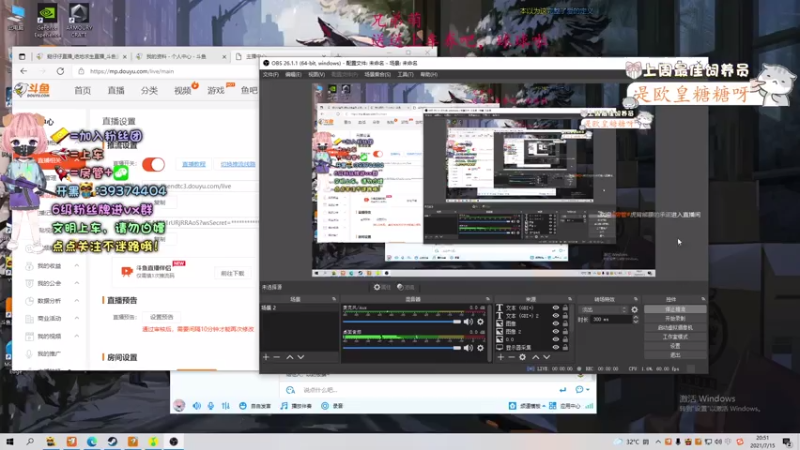Lock the 文本 (GDI+) source
Screen dimensions: 800x450
565,308
